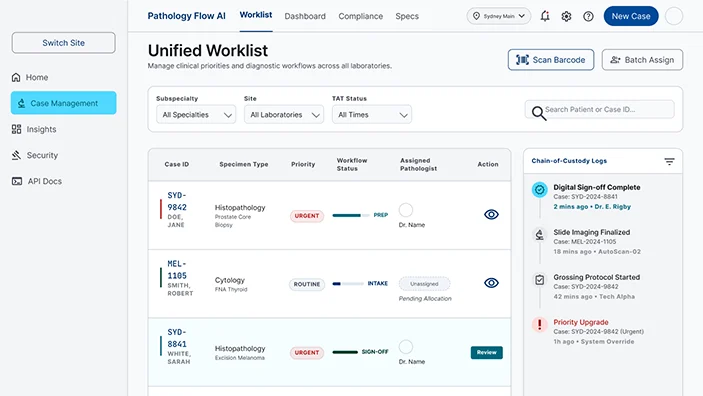View case SYD-9842 with eye icon
The height and width of the screenshot is (396, 703).
tap(491, 214)
